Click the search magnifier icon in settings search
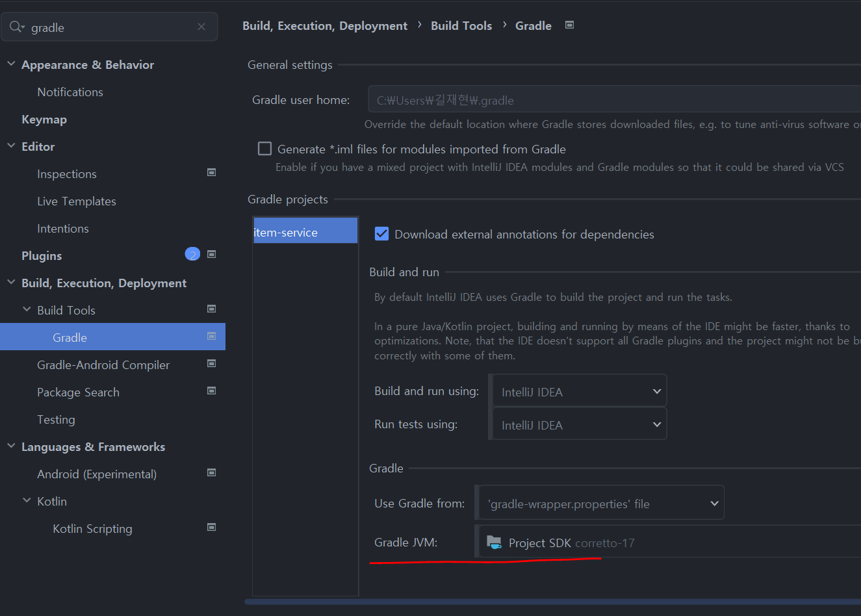This screenshot has height=616, width=861. [16, 27]
